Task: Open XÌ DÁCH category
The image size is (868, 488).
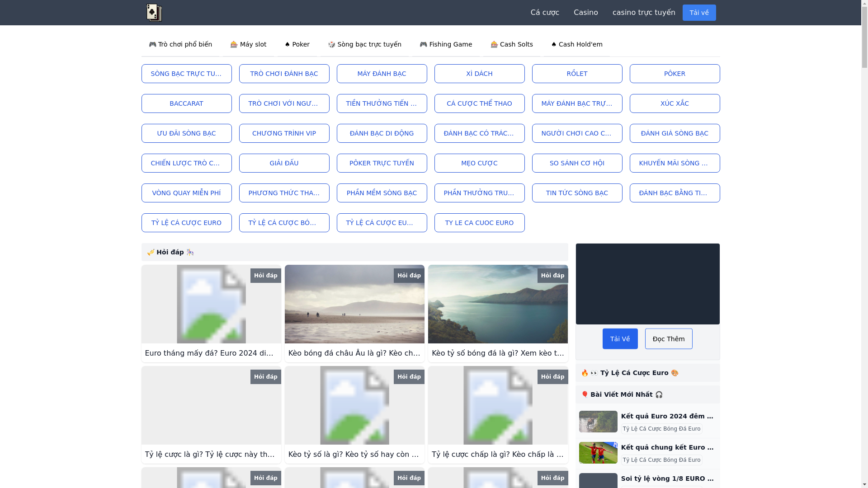Action: point(480,74)
